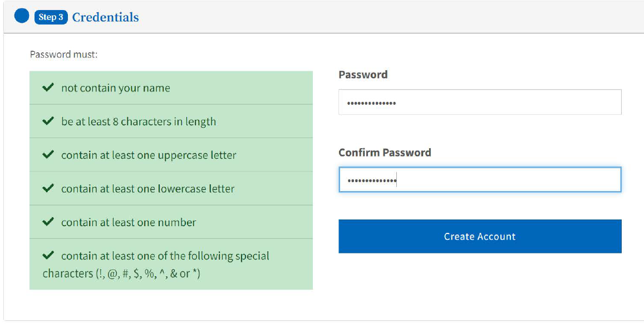Screen dimensions: 644x327
Task: Focus the Password input field
Action: coord(480,102)
